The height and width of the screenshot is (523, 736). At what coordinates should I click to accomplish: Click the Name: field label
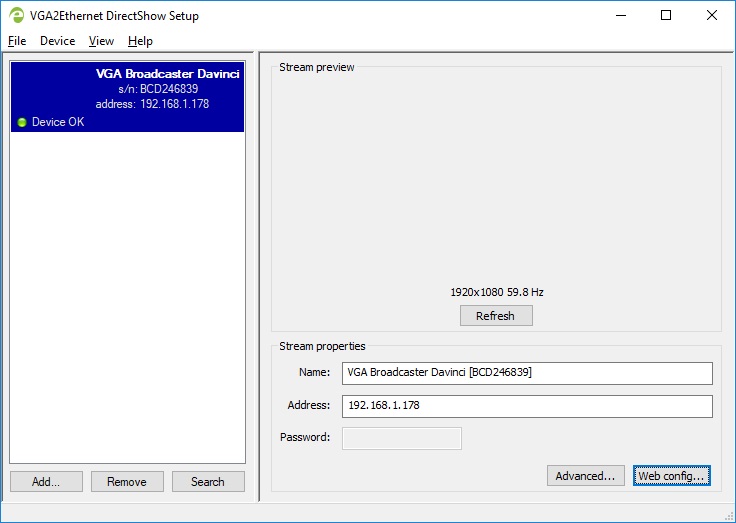pos(314,372)
